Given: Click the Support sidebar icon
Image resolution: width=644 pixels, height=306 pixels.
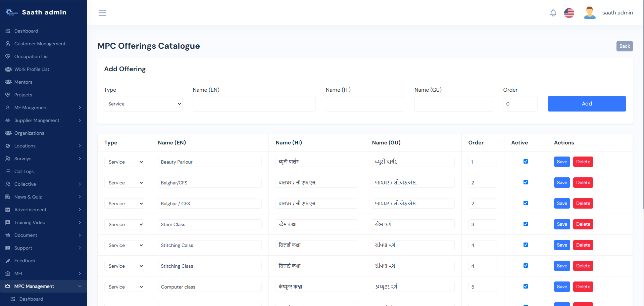Looking at the screenshot, I should (8, 248).
